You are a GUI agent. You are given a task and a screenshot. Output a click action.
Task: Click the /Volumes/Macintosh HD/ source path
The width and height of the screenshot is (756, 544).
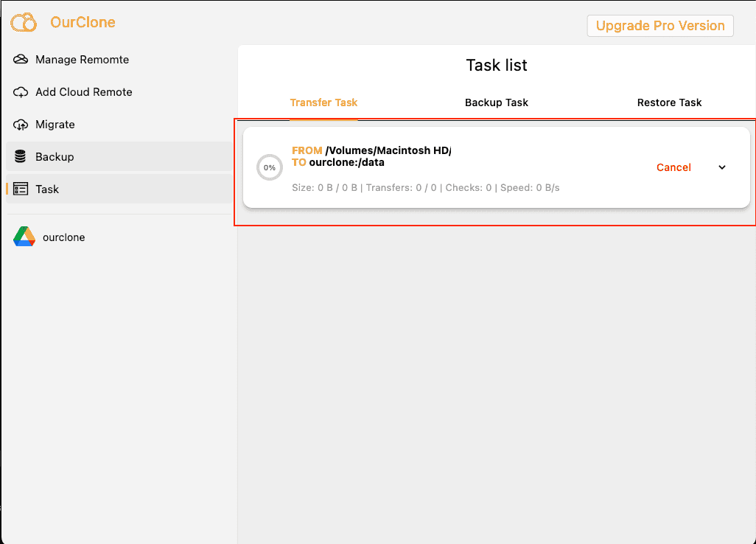click(x=388, y=150)
